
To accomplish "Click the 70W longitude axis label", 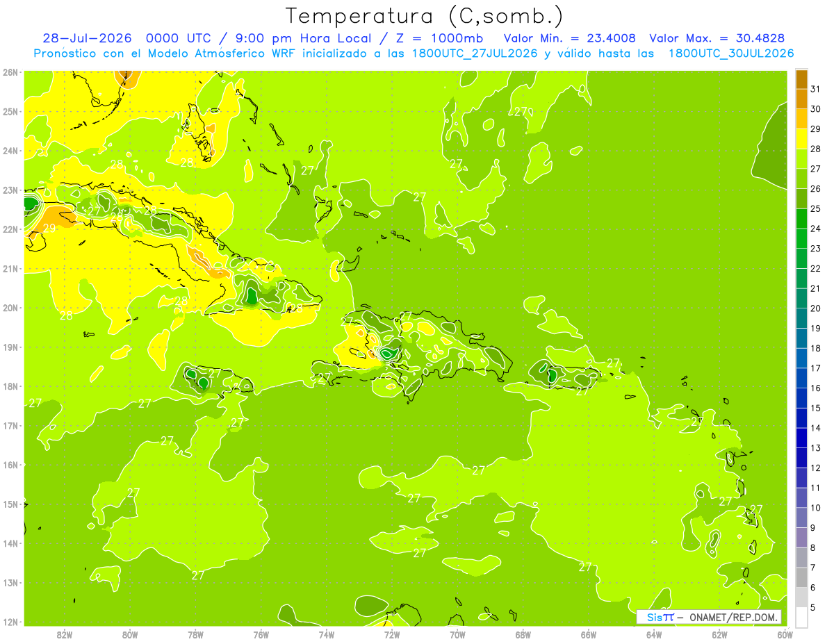I will [457, 634].
